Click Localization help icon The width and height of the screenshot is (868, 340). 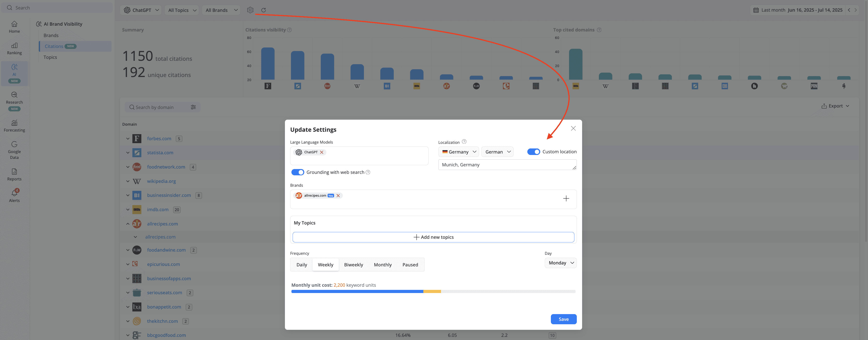click(x=464, y=142)
